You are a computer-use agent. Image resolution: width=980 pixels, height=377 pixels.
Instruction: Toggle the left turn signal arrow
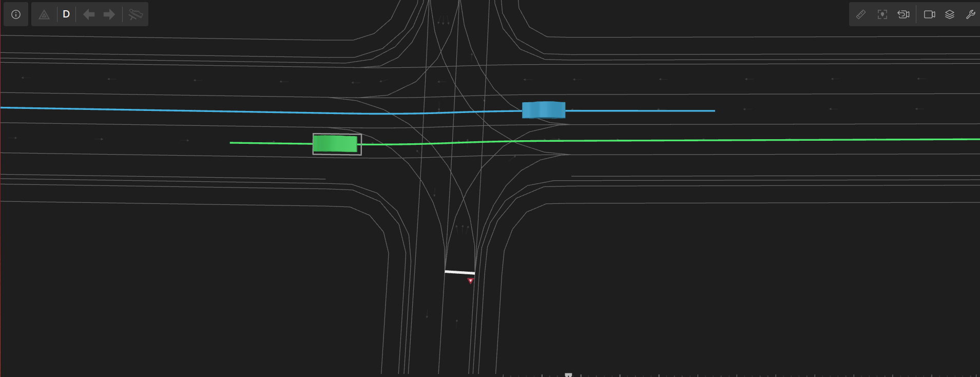[x=89, y=14]
